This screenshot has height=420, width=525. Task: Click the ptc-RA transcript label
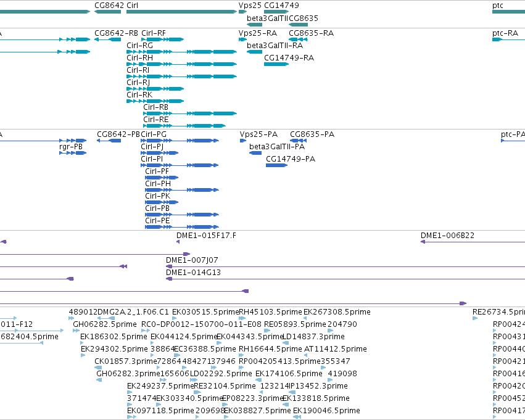(x=505, y=33)
